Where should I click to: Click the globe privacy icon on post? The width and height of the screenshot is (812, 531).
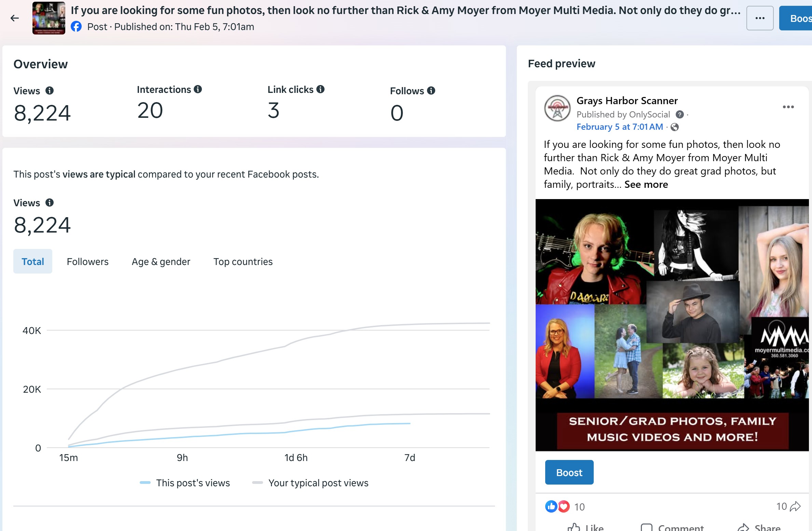tap(674, 127)
